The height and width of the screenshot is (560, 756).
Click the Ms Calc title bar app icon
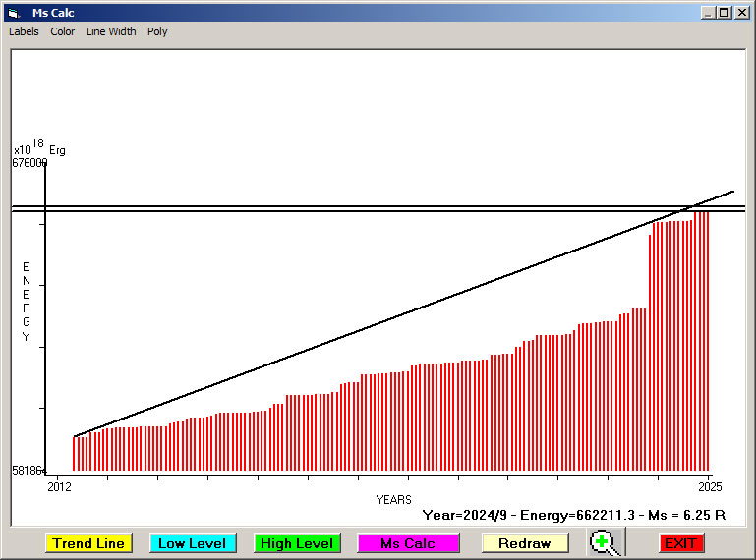(x=14, y=13)
